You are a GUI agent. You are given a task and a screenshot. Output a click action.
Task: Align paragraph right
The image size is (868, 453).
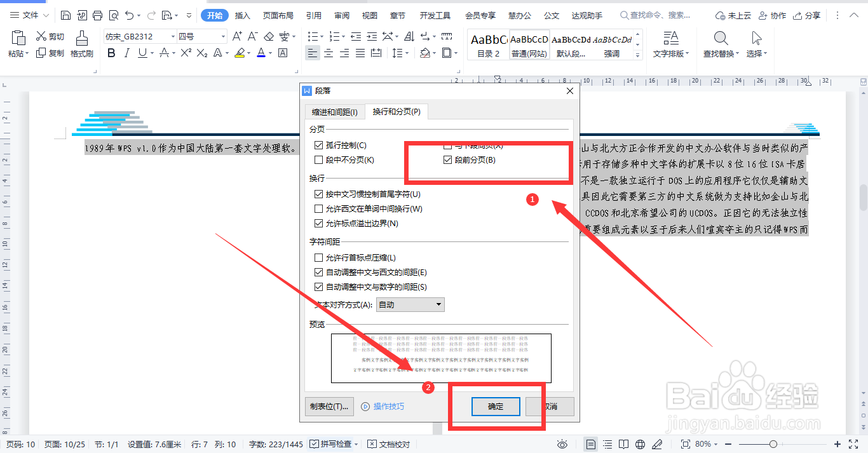344,53
